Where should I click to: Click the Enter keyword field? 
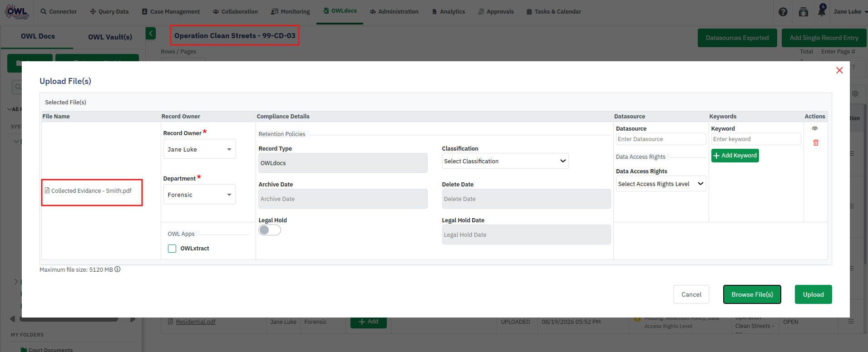[756, 139]
